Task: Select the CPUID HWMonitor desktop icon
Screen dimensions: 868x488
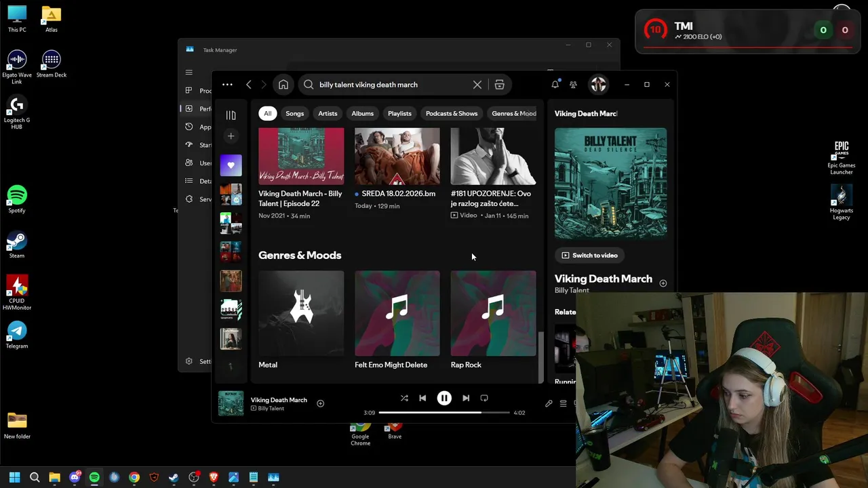Action: tap(17, 293)
